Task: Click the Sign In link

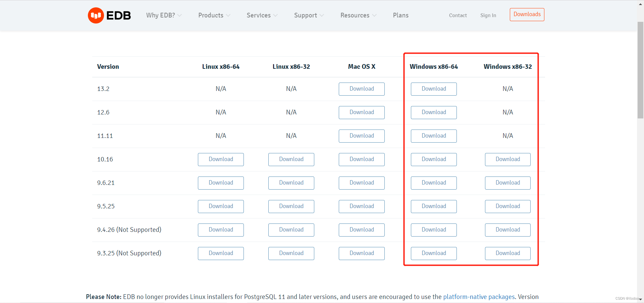Action: pos(488,15)
